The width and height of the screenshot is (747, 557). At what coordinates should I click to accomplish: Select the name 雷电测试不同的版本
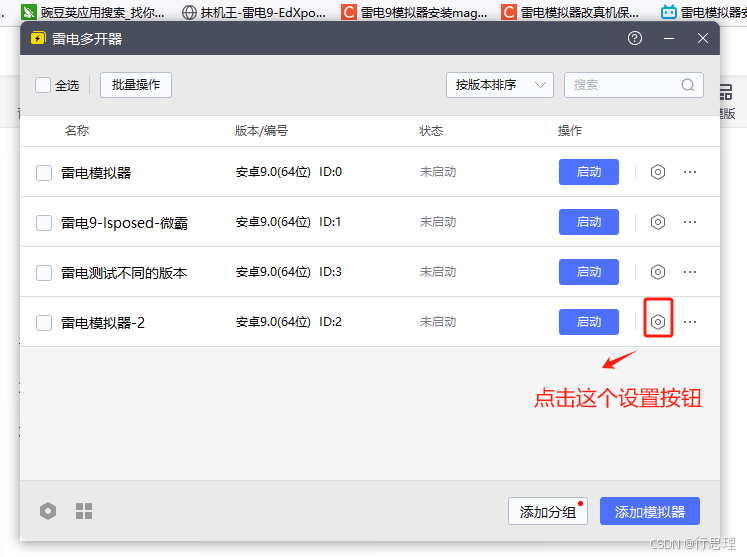click(124, 273)
